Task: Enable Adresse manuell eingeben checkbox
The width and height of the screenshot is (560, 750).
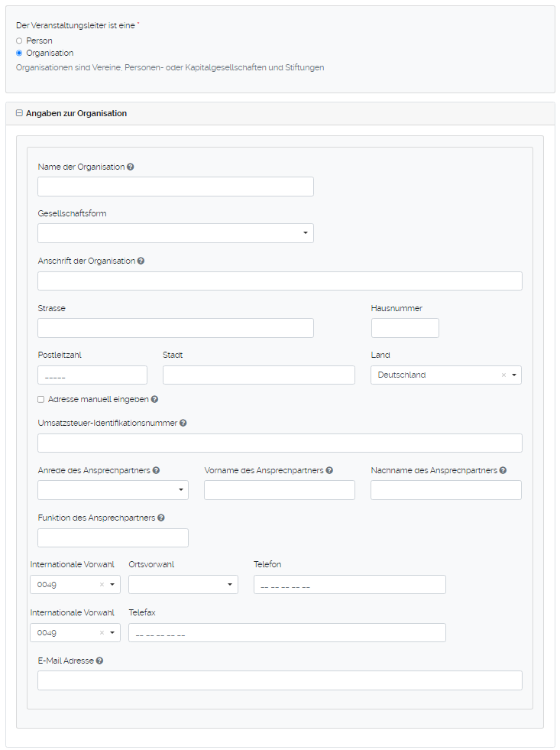Action: 40,399
